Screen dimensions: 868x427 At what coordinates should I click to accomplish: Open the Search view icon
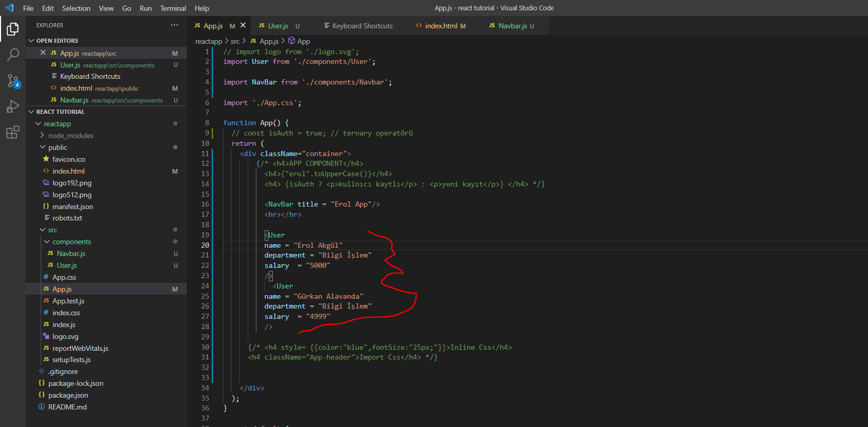point(13,55)
